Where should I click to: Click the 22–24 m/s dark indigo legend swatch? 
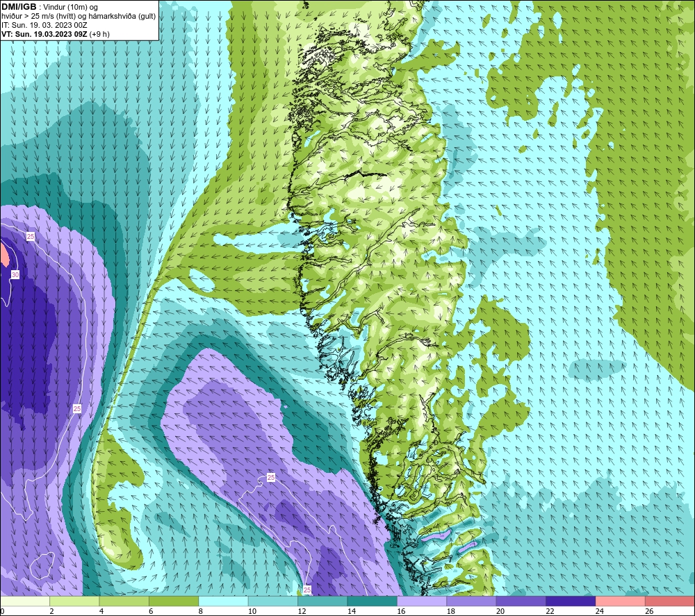(571, 601)
